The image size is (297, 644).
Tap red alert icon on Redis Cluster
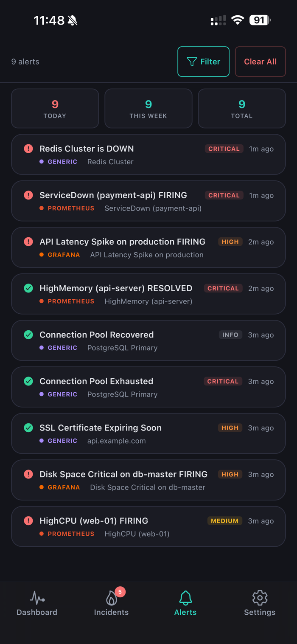click(28, 149)
